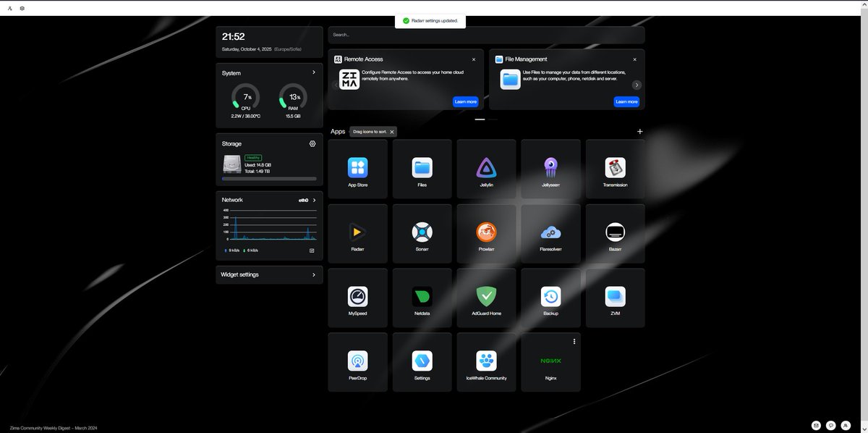Click the Saturday, October 4, 2025 date text
The width and height of the screenshot is (868, 433).
click(x=247, y=49)
